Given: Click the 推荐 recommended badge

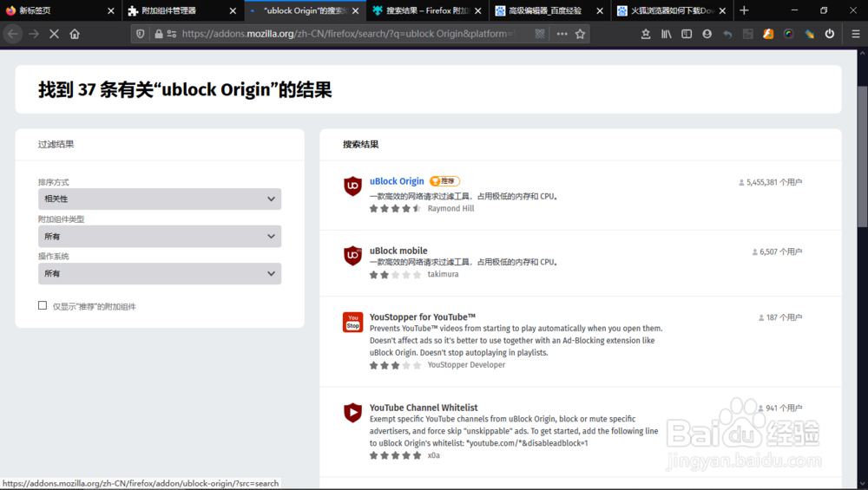Looking at the screenshot, I should point(445,181).
